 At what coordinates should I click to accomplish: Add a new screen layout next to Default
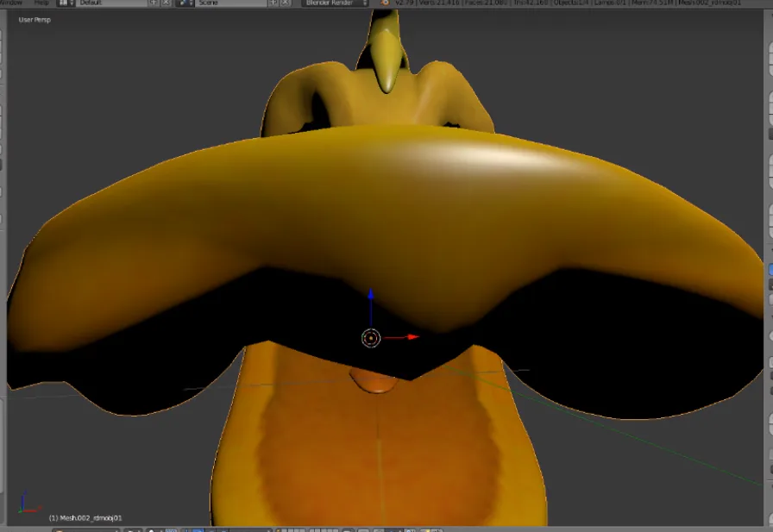[154, 3]
